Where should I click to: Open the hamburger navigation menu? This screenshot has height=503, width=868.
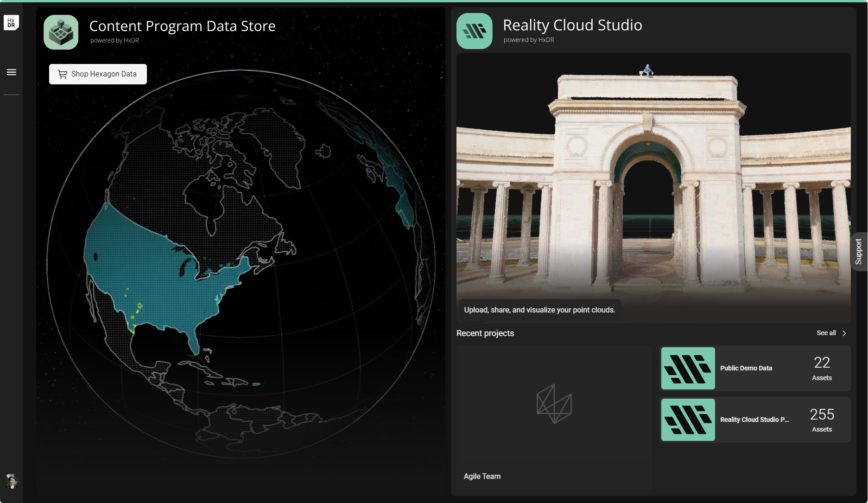coord(12,72)
